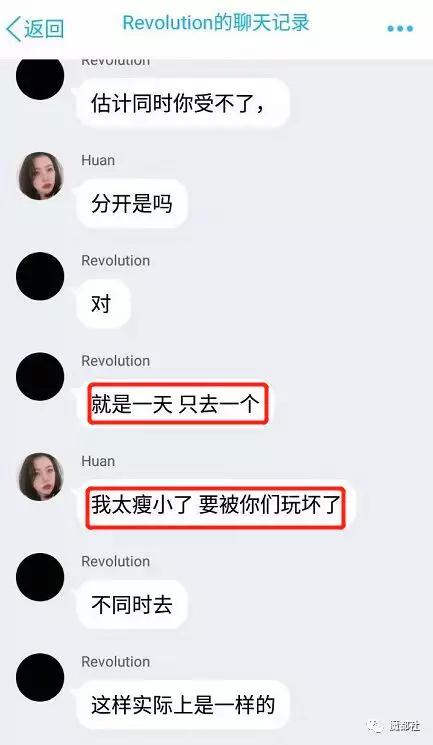Screen dimensions: 433x745
Task: Tap black avatar beside 估计同时你受不了 message
Action: point(40,78)
